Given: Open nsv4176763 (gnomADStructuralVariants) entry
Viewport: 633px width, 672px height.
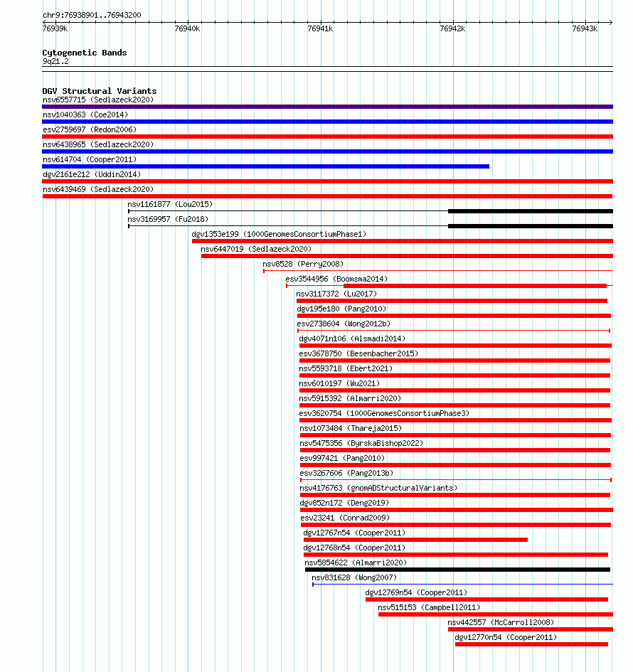Looking at the screenshot, I should click(x=378, y=489).
